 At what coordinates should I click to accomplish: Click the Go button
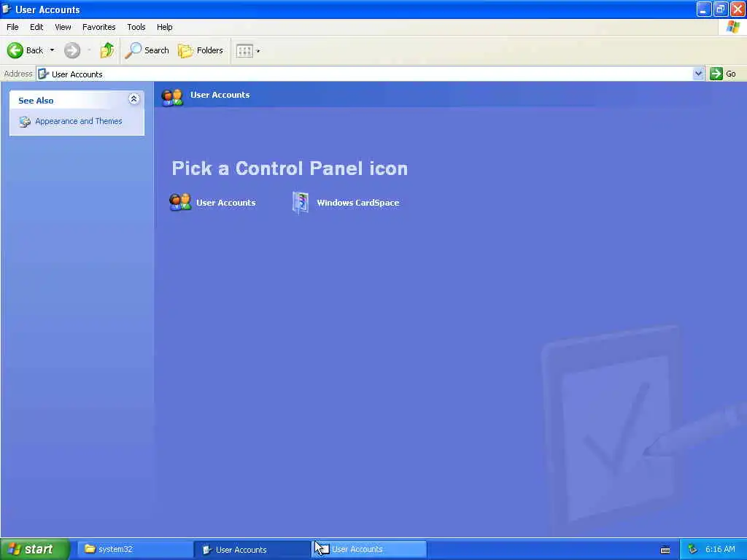723,74
